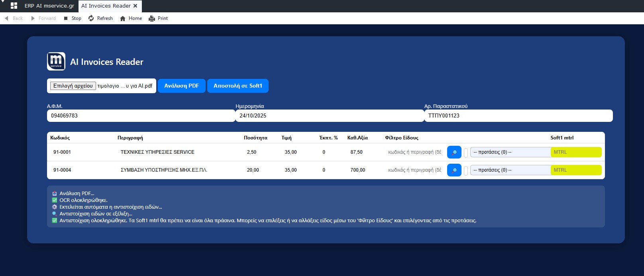Click the AI Invoices Reader heading
Image resolution: width=644 pixels, height=276 pixels.
pyautogui.click(x=107, y=62)
